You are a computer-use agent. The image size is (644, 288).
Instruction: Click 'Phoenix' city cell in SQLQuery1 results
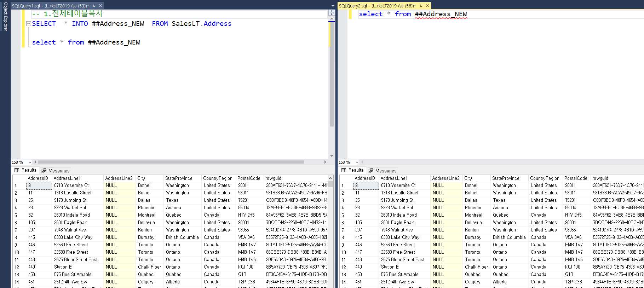pos(150,208)
